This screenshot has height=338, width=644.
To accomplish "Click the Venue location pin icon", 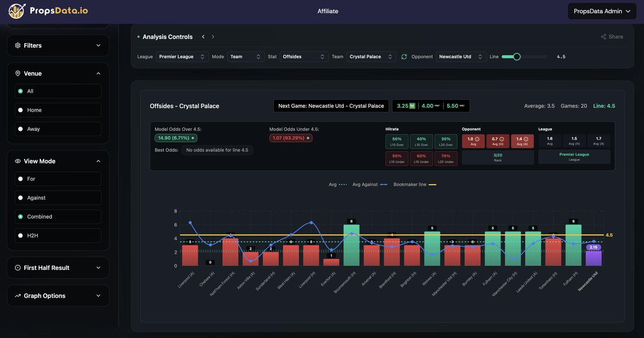I will tap(18, 74).
